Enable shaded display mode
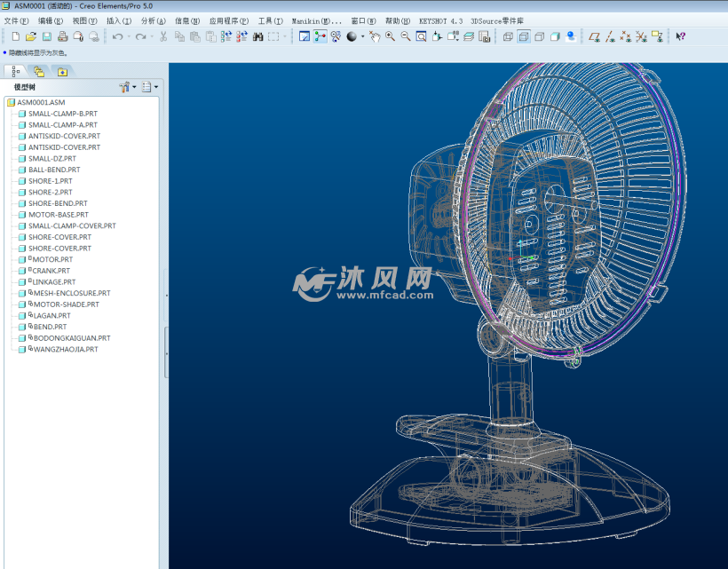This screenshot has height=569, width=728. click(555, 36)
